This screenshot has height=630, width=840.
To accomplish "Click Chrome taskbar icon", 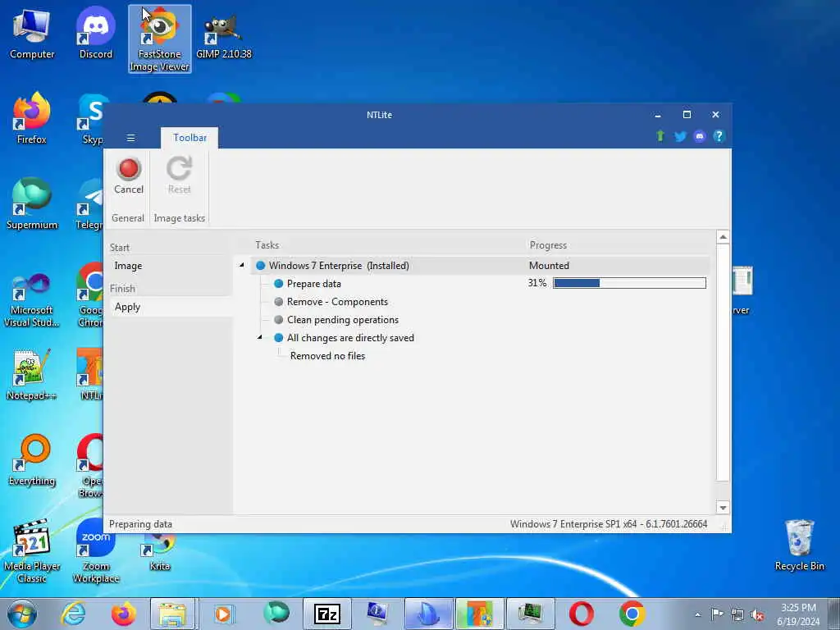I will [632, 614].
